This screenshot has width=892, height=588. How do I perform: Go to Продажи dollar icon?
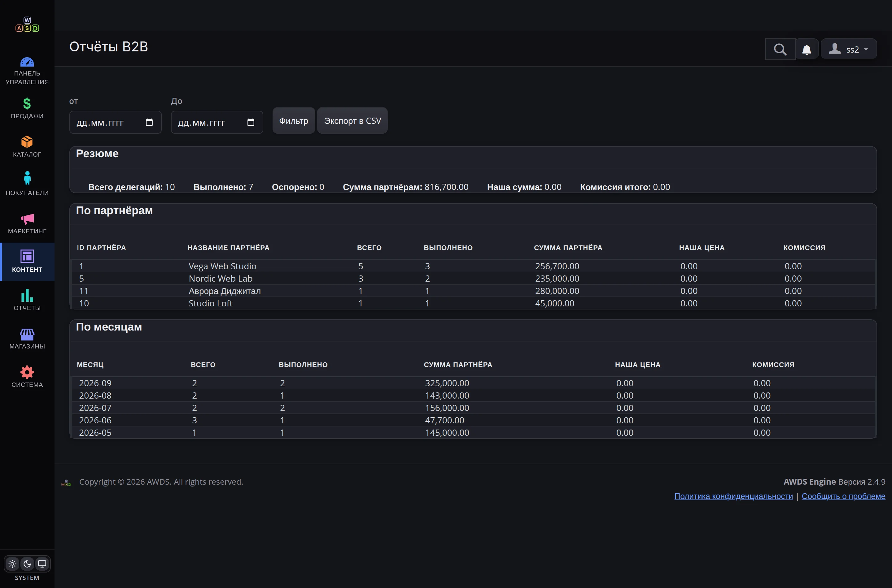coord(27,103)
